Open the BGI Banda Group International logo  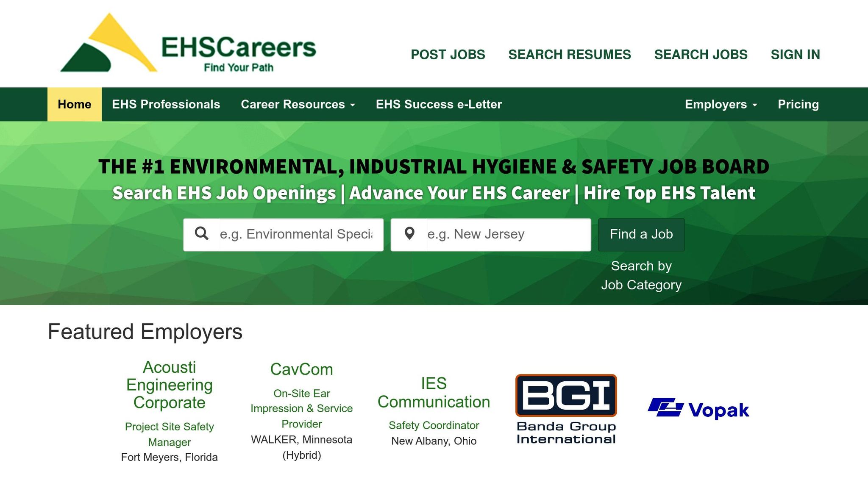(x=566, y=409)
